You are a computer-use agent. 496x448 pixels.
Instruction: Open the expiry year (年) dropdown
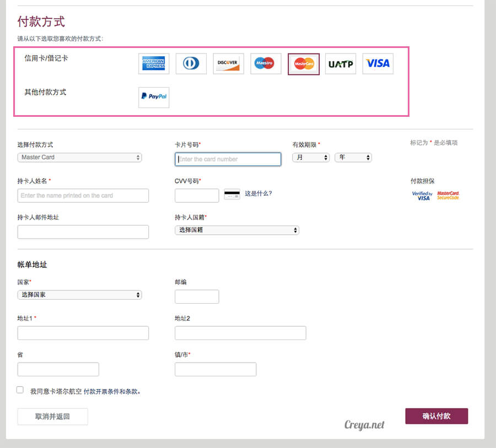pos(353,157)
